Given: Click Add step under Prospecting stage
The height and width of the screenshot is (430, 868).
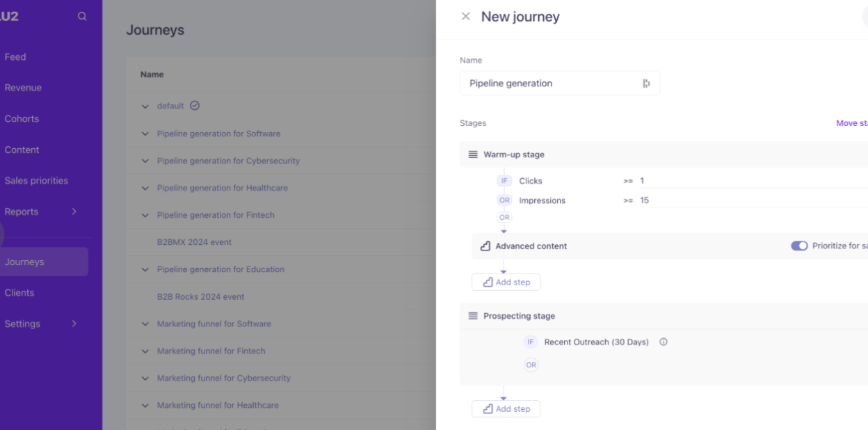Looking at the screenshot, I should (506, 409).
